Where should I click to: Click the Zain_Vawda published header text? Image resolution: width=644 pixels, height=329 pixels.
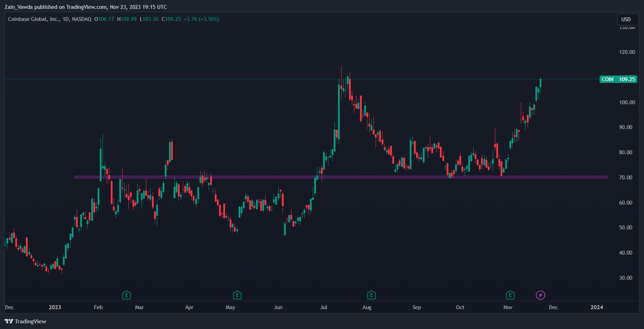[x=86, y=7]
